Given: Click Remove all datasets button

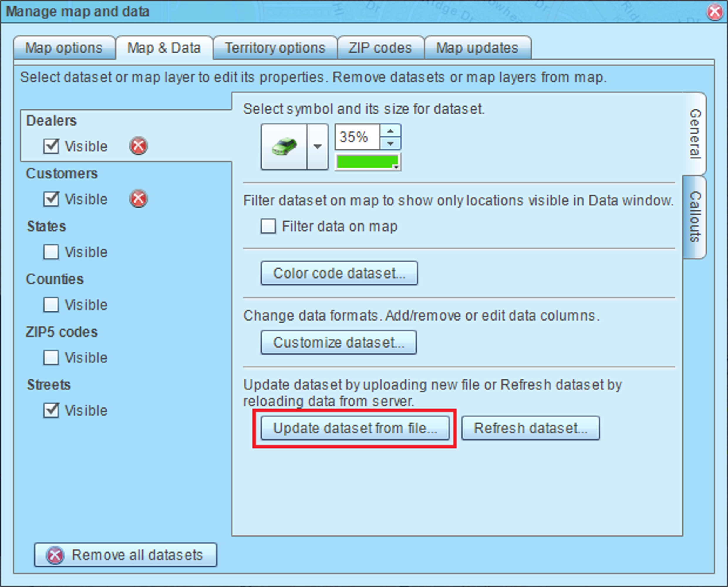Looking at the screenshot, I should (125, 555).
